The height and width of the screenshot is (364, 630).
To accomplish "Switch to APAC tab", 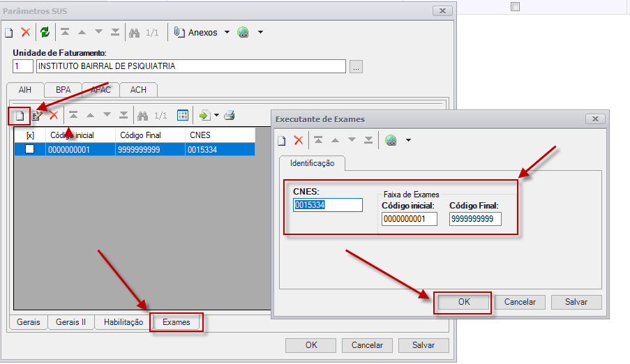I will [x=100, y=89].
